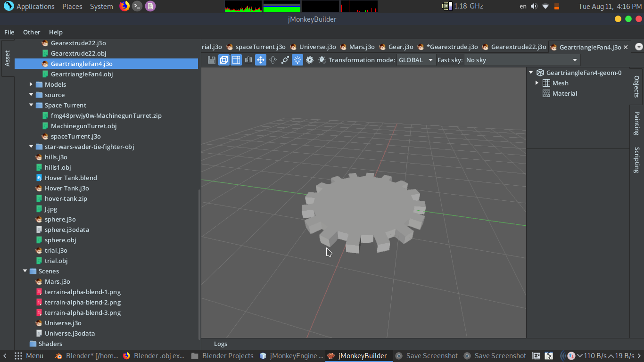Open the Help menu
The height and width of the screenshot is (362, 644).
pyautogui.click(x=56, y=32)
